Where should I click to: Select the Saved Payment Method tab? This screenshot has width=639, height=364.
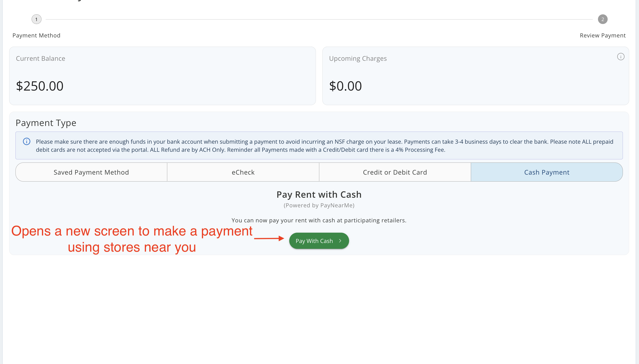(x=91, y=172)
